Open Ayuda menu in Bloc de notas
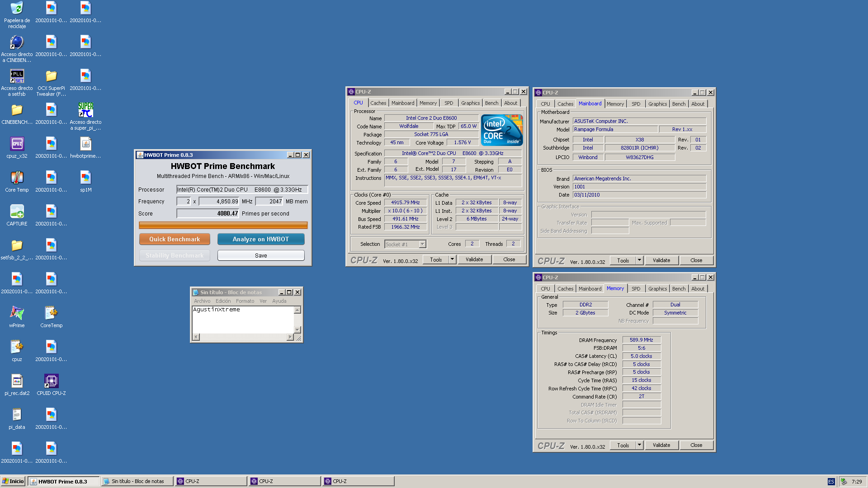 click(279, 301)
